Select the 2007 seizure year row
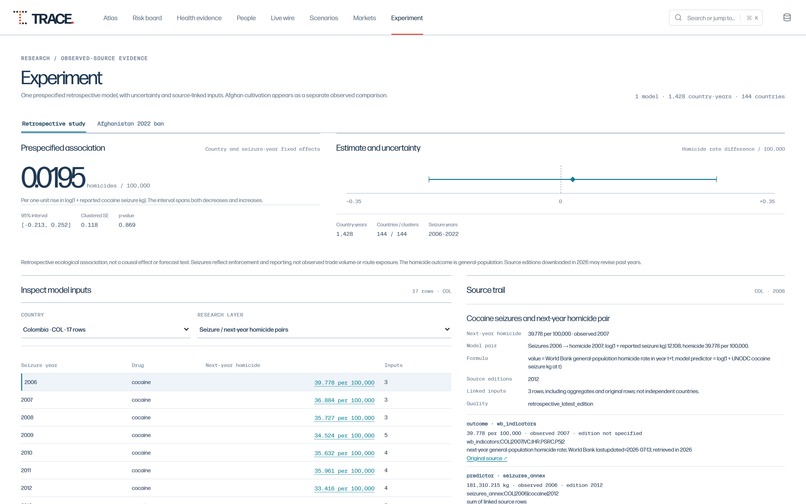 (236, 400)
